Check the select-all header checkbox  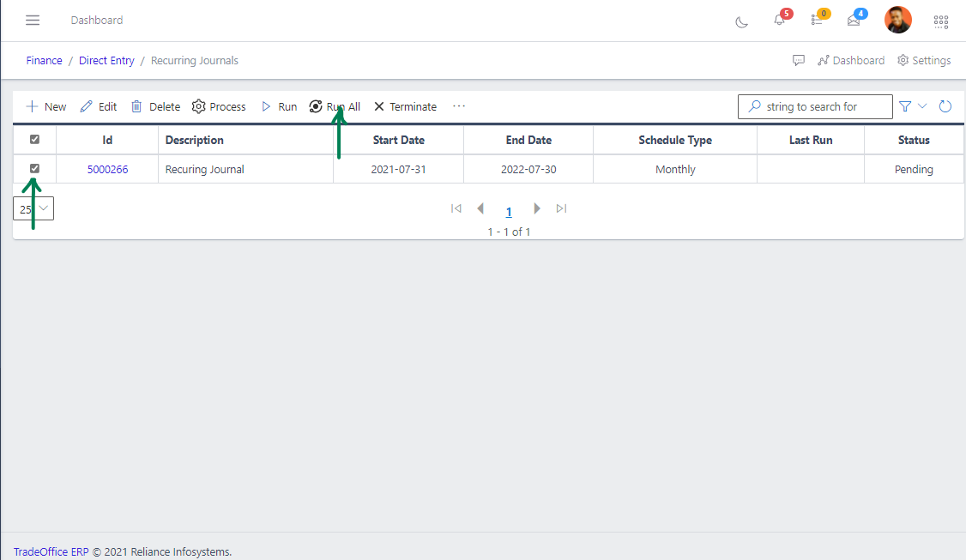click(35, 139)
